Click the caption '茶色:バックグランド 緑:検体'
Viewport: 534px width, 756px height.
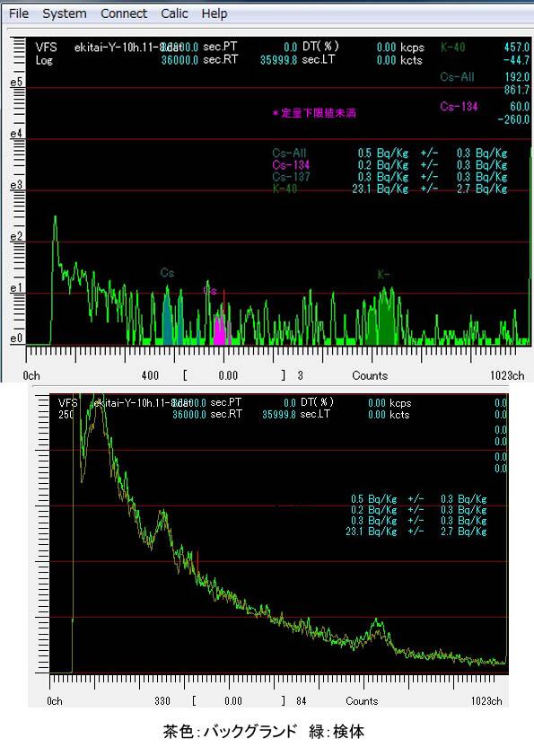264,732
